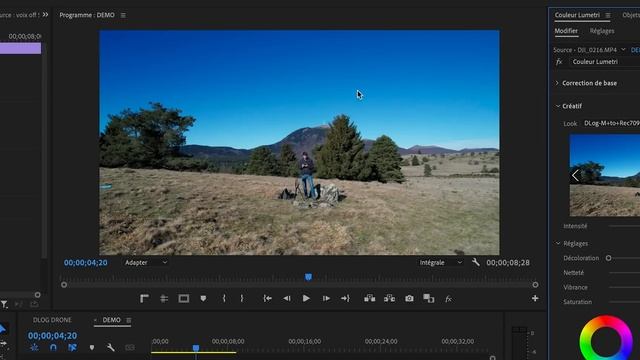Open the comparison view button
The height and width of the screenshot is (360, 640).
429,298
